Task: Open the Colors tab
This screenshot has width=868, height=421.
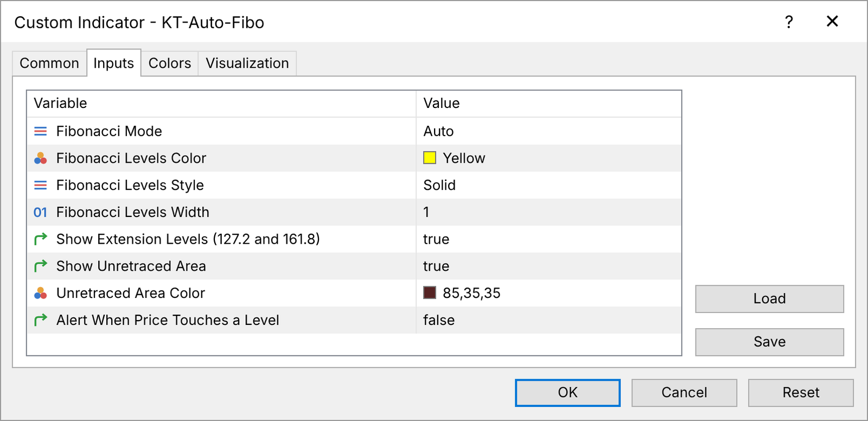Action: pyautogui.click(x=170, y=63)
